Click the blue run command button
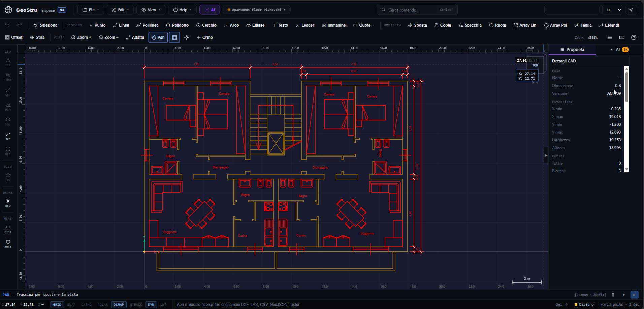Viewport: 644px width, 309px height. [x=634, y=295]
